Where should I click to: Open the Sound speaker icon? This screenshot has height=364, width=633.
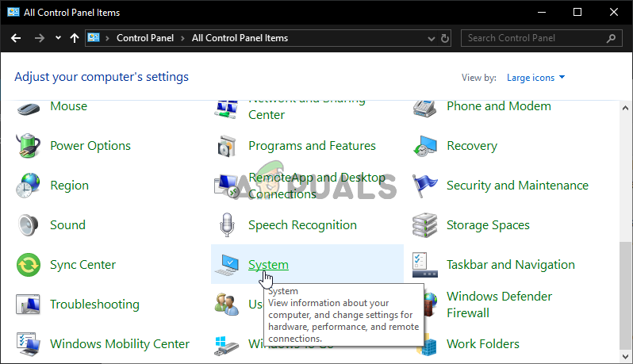[x=29, y=225]
